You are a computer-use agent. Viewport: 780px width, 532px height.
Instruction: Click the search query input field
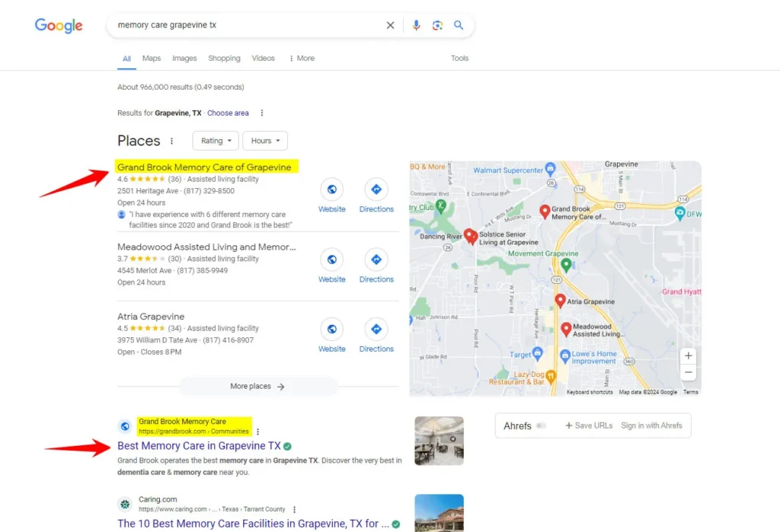point(244,25)
